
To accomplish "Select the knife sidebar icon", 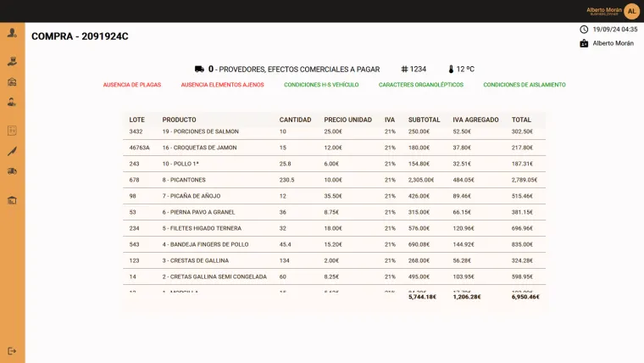I will [12, 151].
